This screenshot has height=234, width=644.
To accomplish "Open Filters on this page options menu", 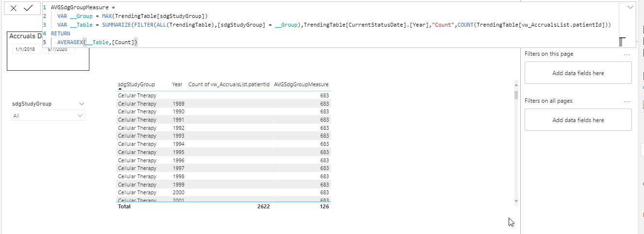I will click(x=627, y=54).
